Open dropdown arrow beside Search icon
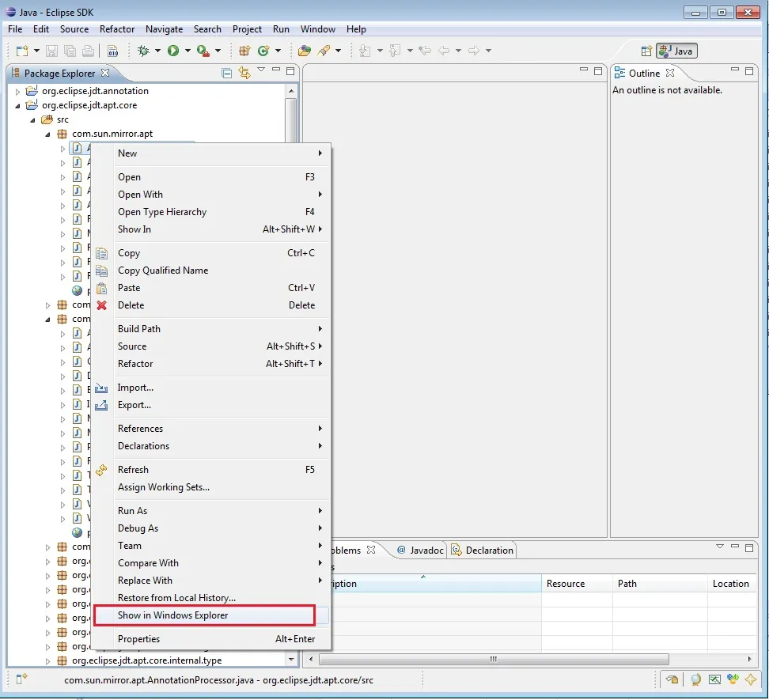The width and height of the screenshot is (769, 700). (338, 51)
